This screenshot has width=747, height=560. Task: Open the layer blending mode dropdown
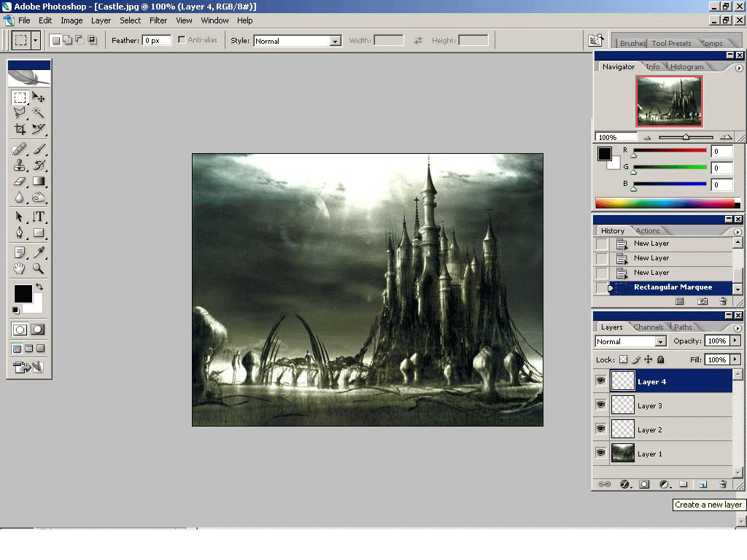point(660,341)
